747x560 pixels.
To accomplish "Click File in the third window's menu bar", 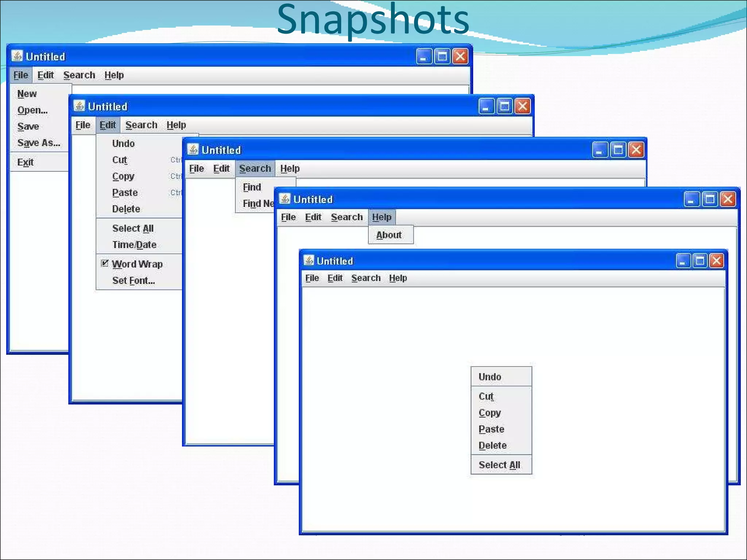I will point(197,168).
